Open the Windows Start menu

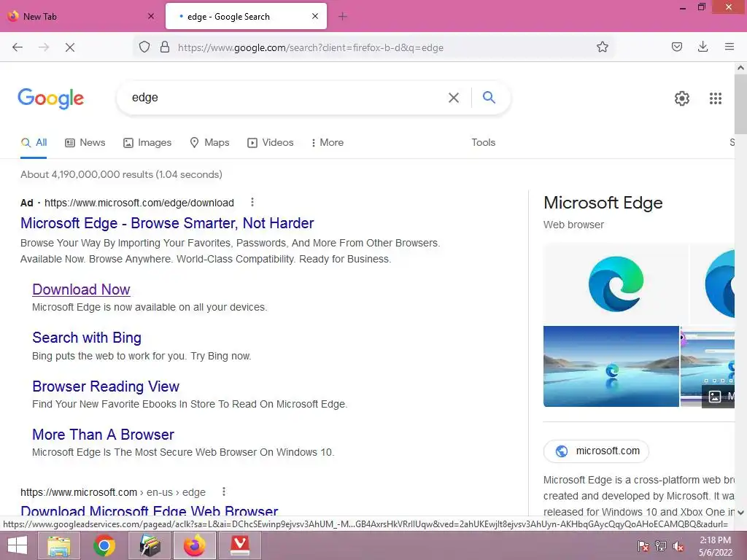point(18,545)
